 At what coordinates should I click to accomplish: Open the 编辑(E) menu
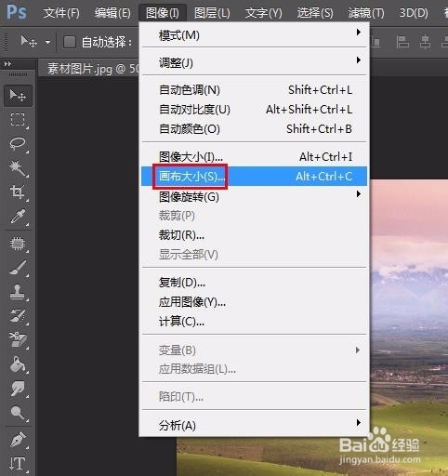(112, 13)
